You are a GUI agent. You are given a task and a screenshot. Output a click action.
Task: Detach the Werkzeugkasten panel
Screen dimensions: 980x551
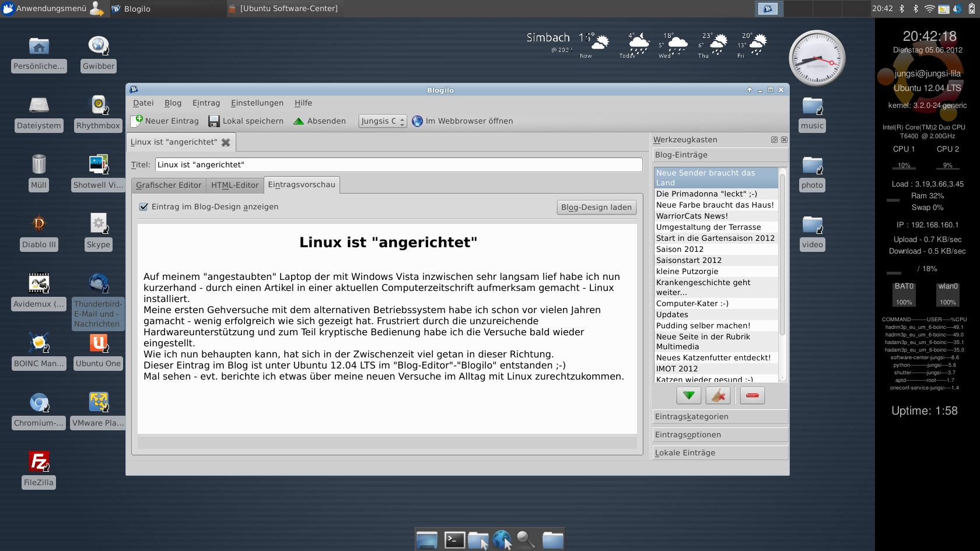click(x=774, y=140)
